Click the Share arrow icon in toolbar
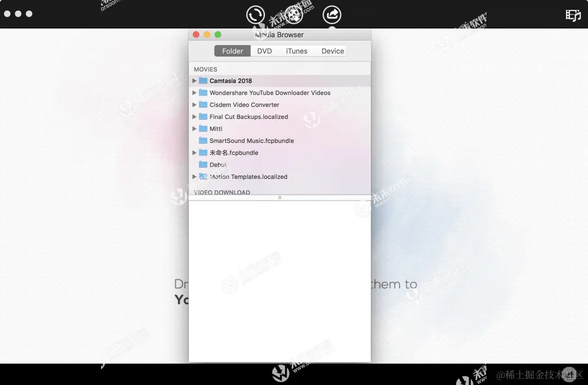 click(332, 15)
